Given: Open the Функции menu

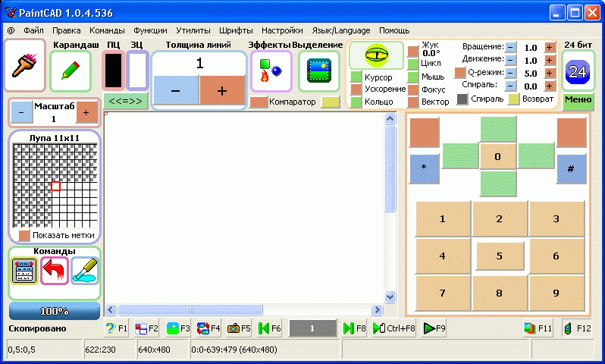Looking at the screenshot, I should tap(150, 30).
